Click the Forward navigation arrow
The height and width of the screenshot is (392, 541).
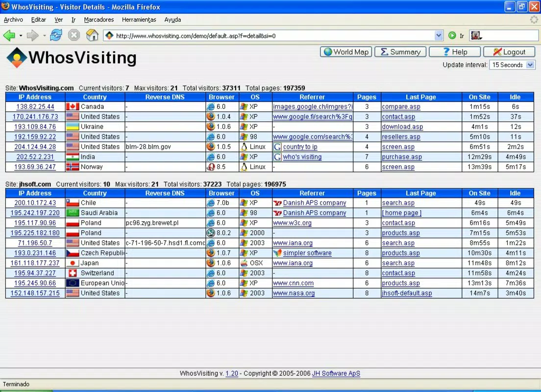pyautogui.click(x=32, y=35)
